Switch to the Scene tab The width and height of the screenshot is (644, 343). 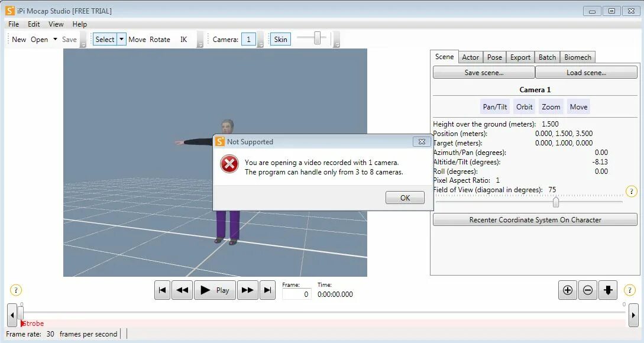[x=444, y=57]
